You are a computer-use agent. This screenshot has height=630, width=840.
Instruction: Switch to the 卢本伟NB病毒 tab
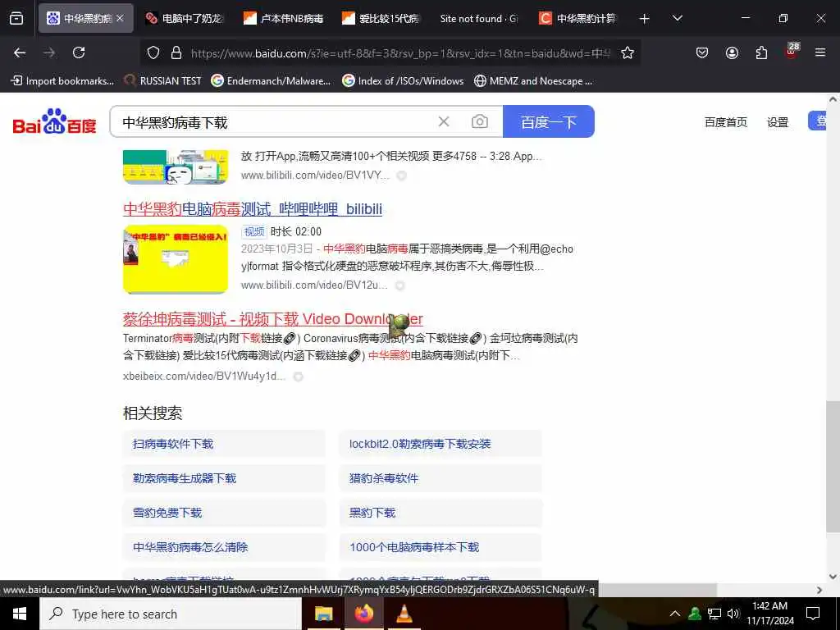284,18
